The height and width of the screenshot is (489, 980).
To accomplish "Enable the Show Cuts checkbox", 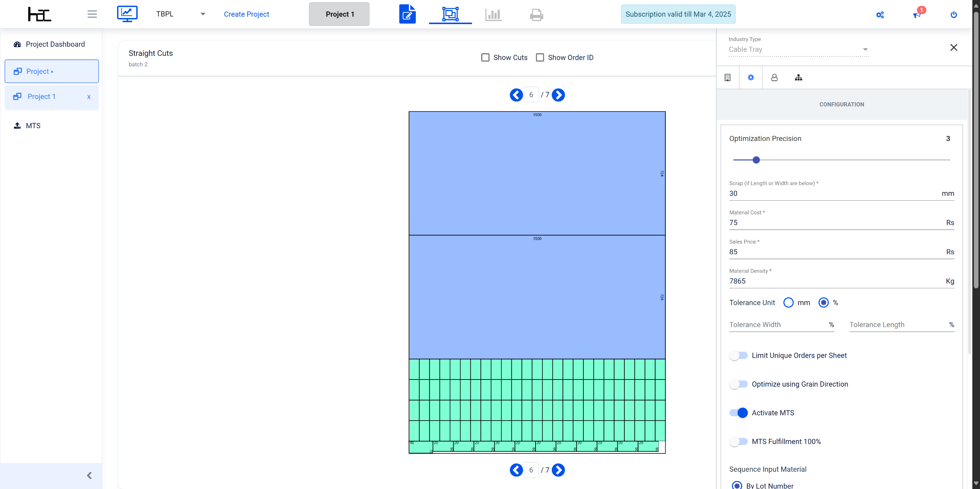I will coord(485,57).
